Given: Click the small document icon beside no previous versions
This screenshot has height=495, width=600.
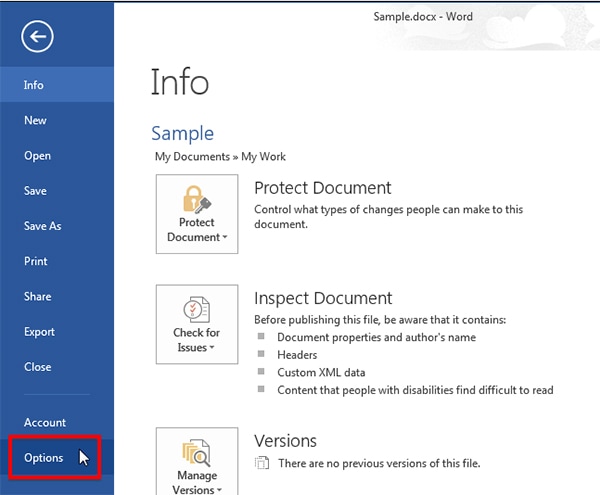Looking at the screenshot, I should (262, 463).
